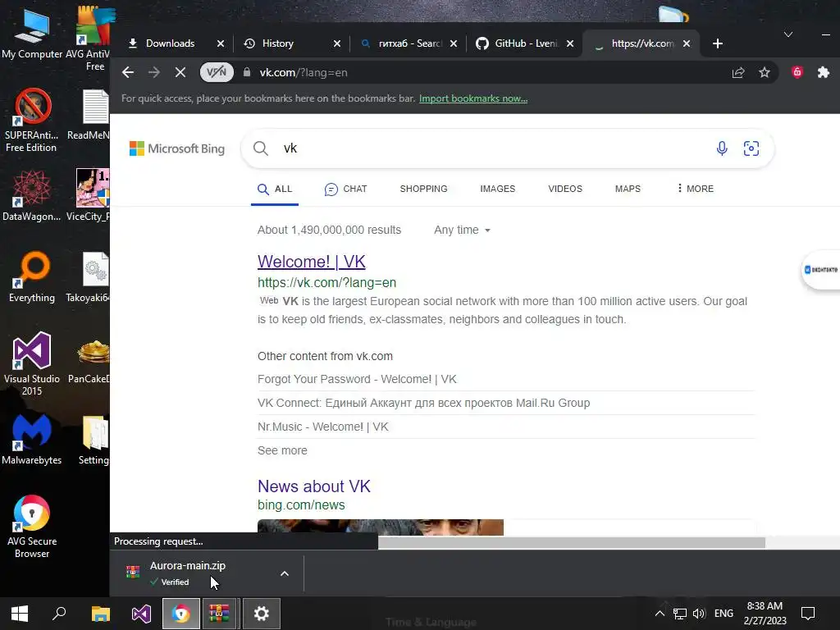Bookmark this page with the star
This screenshot has width=840, height=630.
point(765,72)
